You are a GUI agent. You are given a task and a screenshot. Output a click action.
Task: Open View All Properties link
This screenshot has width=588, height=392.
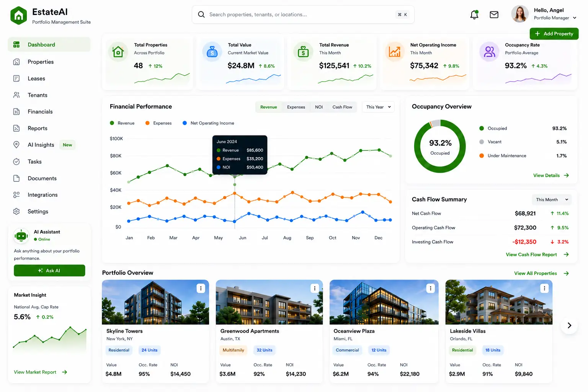[542, 273]
